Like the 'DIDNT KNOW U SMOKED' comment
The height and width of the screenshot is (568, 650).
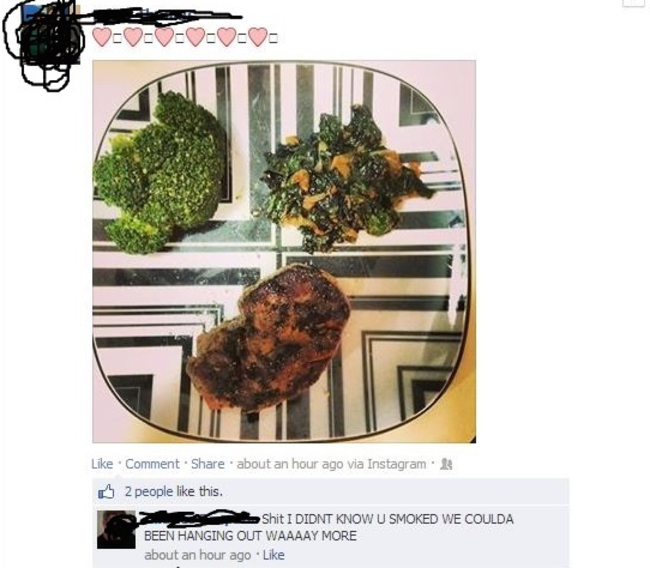click(274, 555)
